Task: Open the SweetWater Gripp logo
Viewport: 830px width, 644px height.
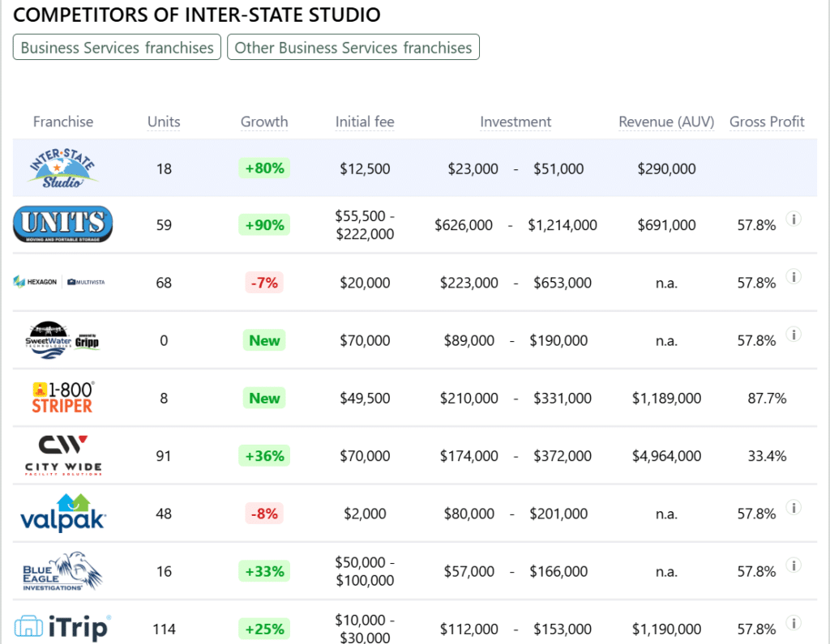Action: point(62,339)
